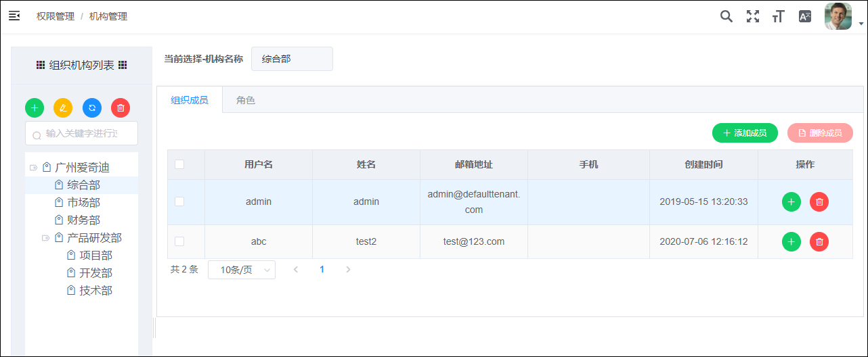
Task: Click the 权限管理 breadcrumb
Action: point(56,16)
